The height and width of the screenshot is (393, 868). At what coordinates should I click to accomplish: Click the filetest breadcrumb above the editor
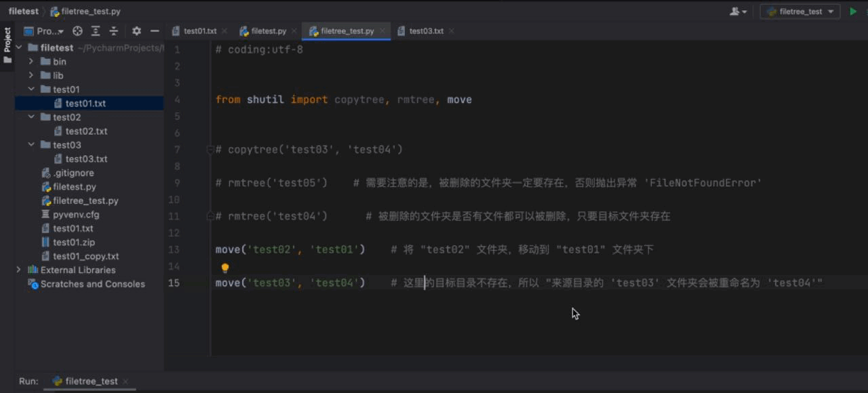23,11
